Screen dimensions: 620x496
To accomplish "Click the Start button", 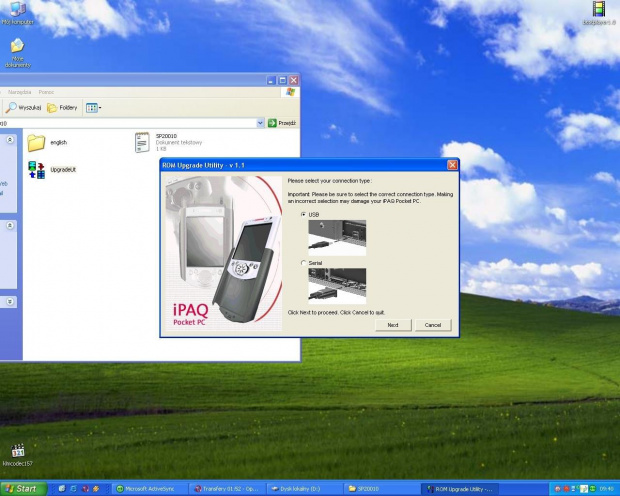I will [22, 488].
